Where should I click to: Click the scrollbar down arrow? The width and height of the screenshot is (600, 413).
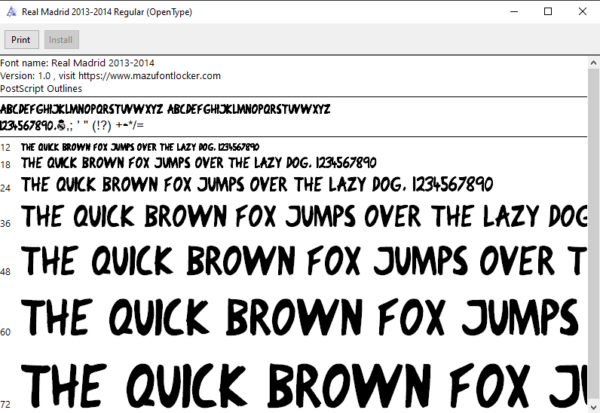593,407
